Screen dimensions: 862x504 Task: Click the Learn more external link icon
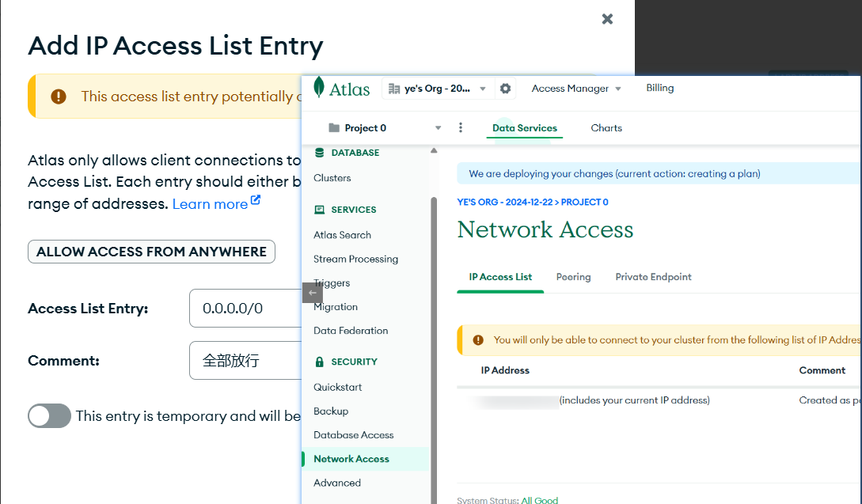click(x=256, y=201)
